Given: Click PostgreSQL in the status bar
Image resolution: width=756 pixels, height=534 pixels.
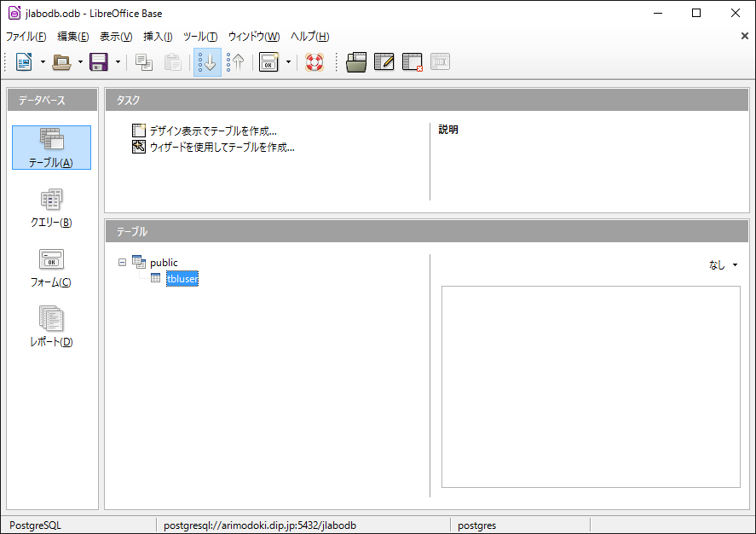Looking at the screenshot, I should tap(35, 525).
